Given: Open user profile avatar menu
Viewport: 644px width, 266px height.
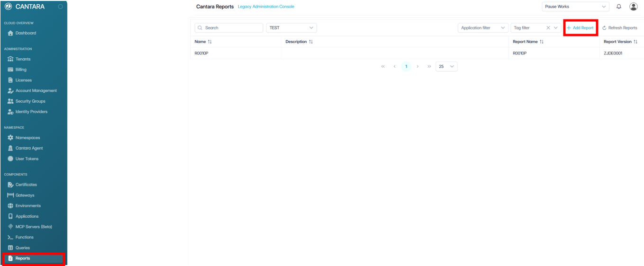Looking at the screenshot, I should (633, 7).
